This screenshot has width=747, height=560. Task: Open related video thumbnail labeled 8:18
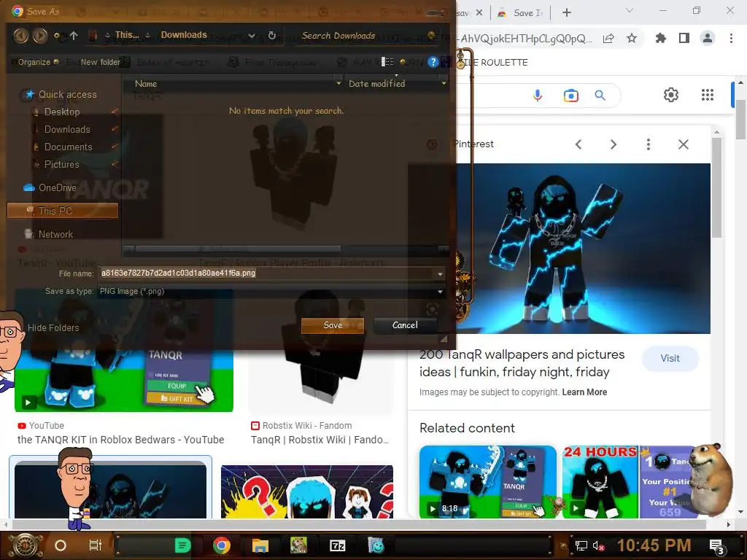tap(488, 482)
